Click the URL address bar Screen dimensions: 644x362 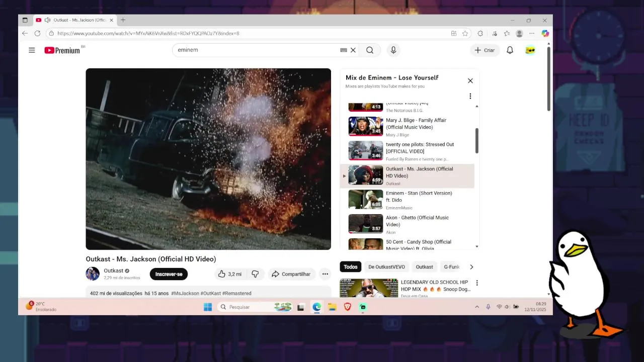(252, 33)
